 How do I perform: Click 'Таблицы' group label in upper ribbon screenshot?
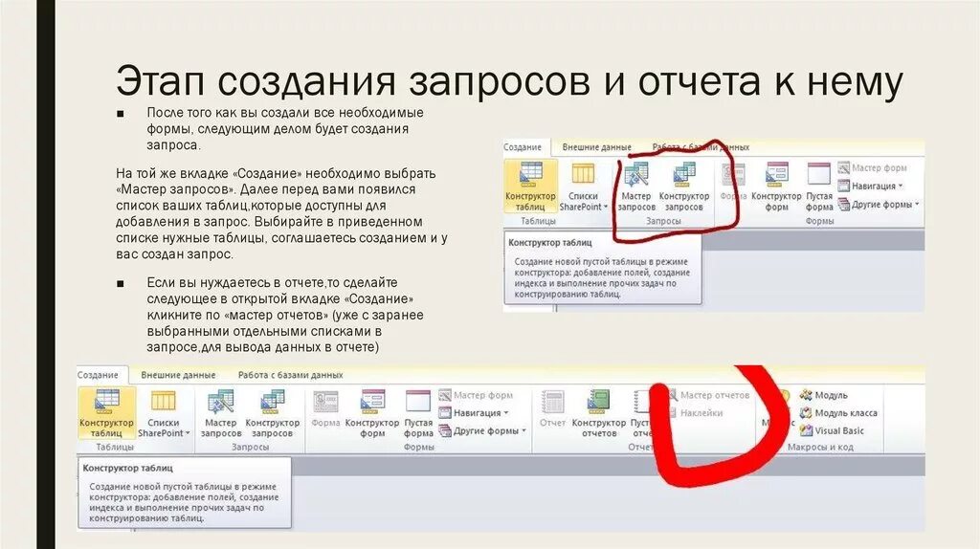click(x=538, y=221)
